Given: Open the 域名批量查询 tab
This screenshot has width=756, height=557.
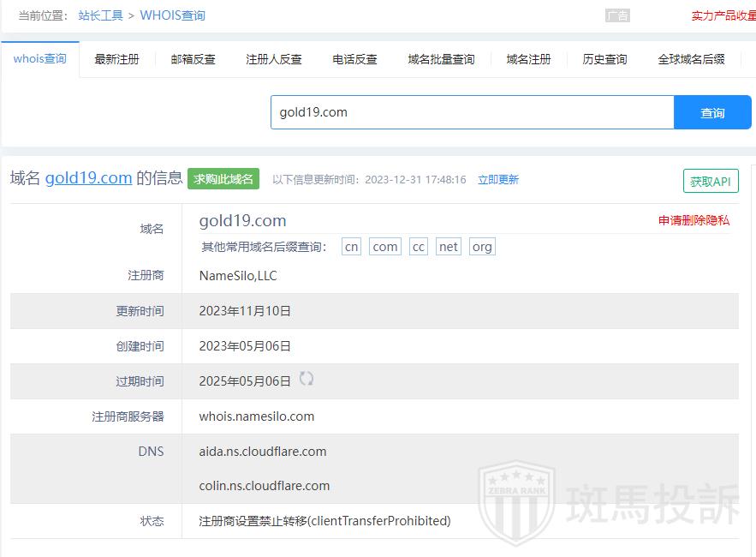Looking at the screenshot, I should [x=441, y=59].
